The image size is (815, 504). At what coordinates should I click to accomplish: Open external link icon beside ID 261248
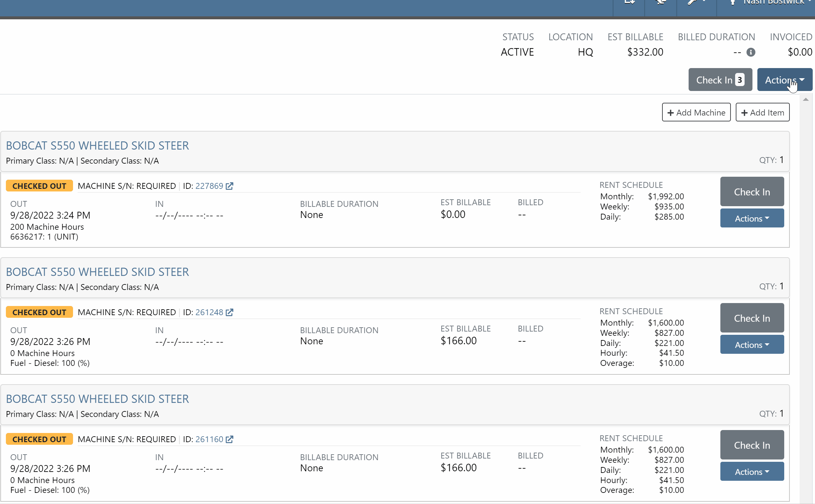pos(230,312)
